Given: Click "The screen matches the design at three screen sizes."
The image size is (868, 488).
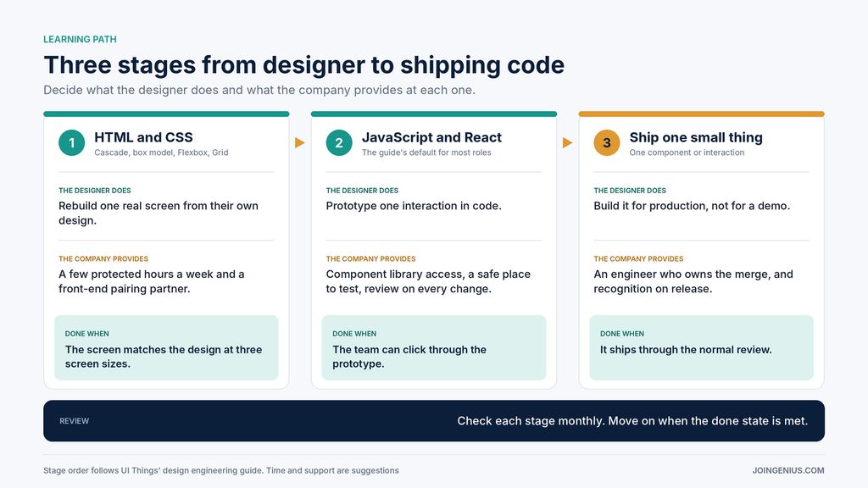Looking at the screenshot, I should [164, 357].
